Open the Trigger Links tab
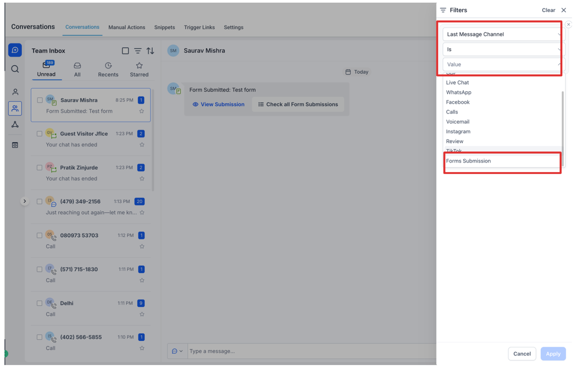Image resolution: width=588 pixels, height=370 pixels. 199,27
